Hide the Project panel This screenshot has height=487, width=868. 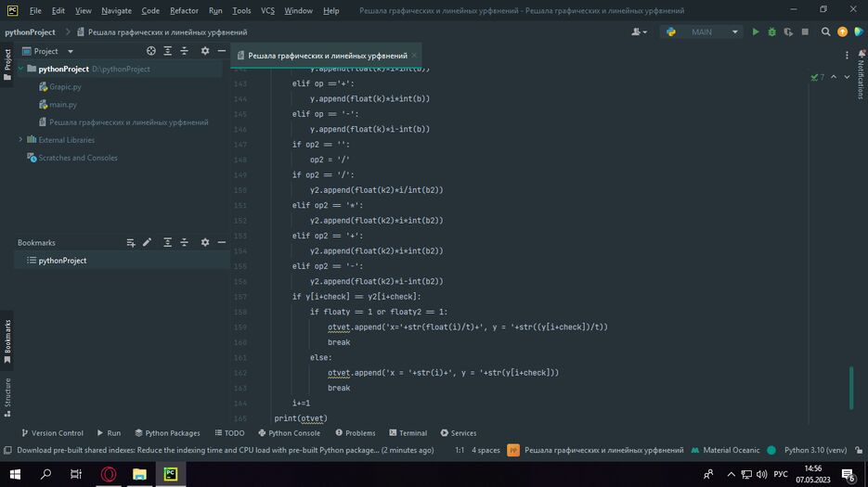(222, 51)
